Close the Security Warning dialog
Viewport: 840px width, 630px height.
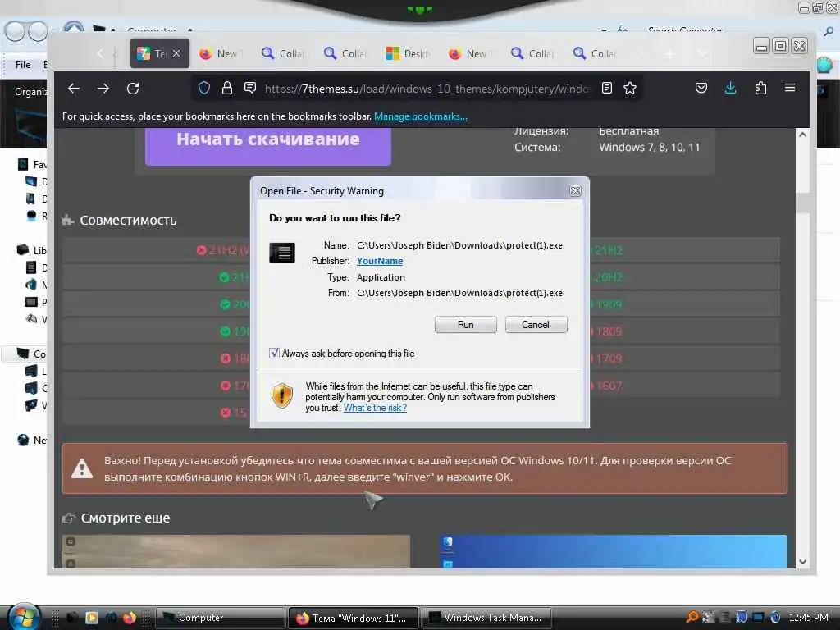[x=575, y=190]
